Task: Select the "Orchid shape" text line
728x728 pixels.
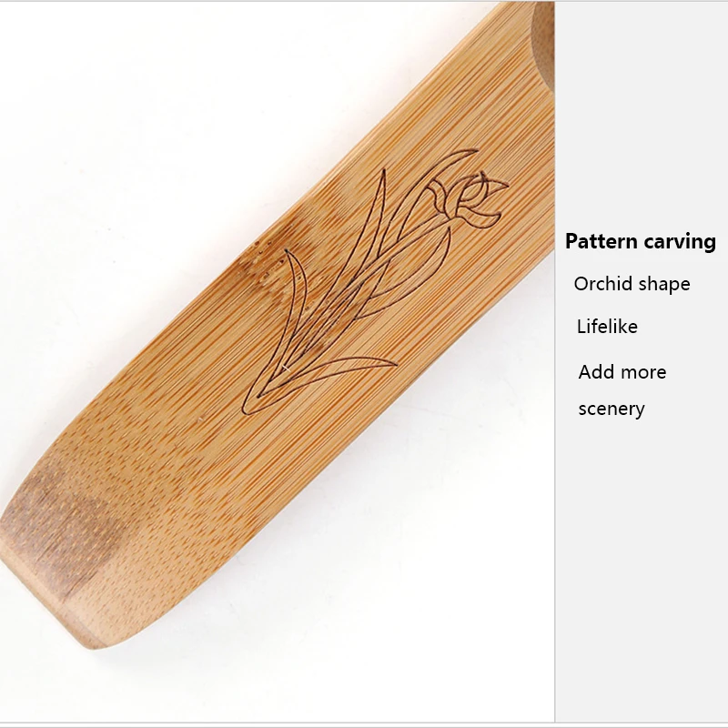Action: [632, 284]
